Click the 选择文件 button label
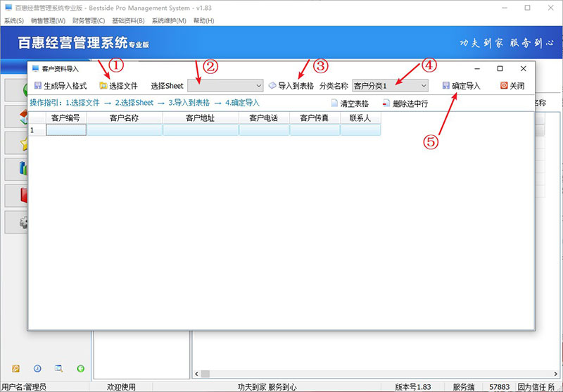This screenshot has height=392, width=563. [124, 86]
